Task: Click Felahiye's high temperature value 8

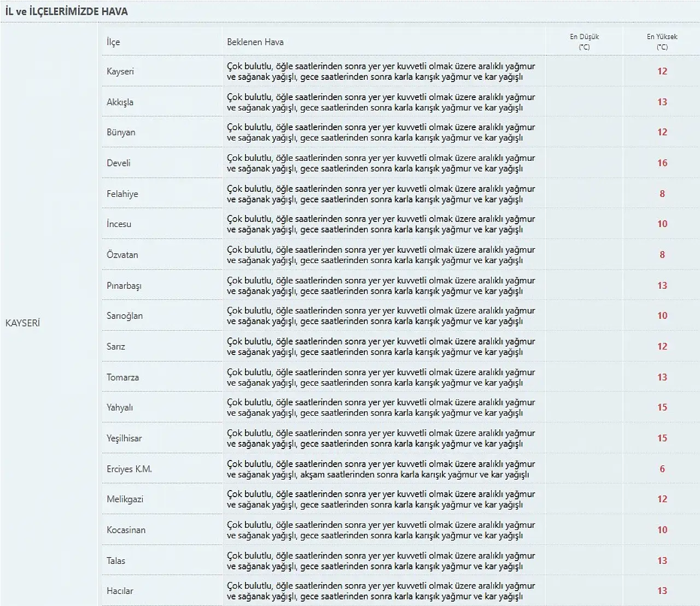Action: point(662,194)
